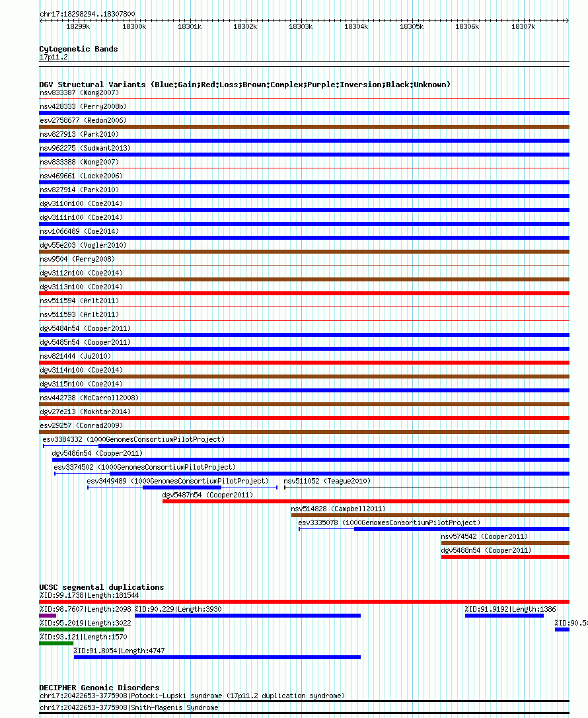Open variant nsv833387 (Wong2007)

(79, 92)
